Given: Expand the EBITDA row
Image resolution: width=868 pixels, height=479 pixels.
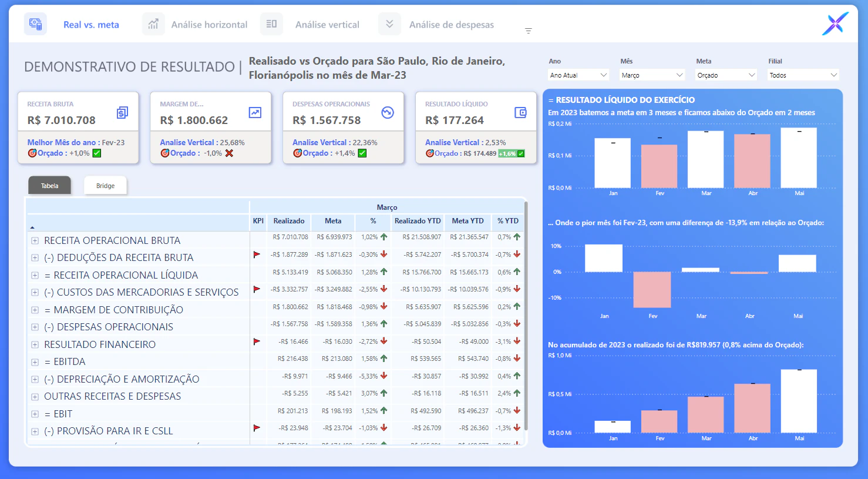Looking at the screenshot, I should pos(35,362).
